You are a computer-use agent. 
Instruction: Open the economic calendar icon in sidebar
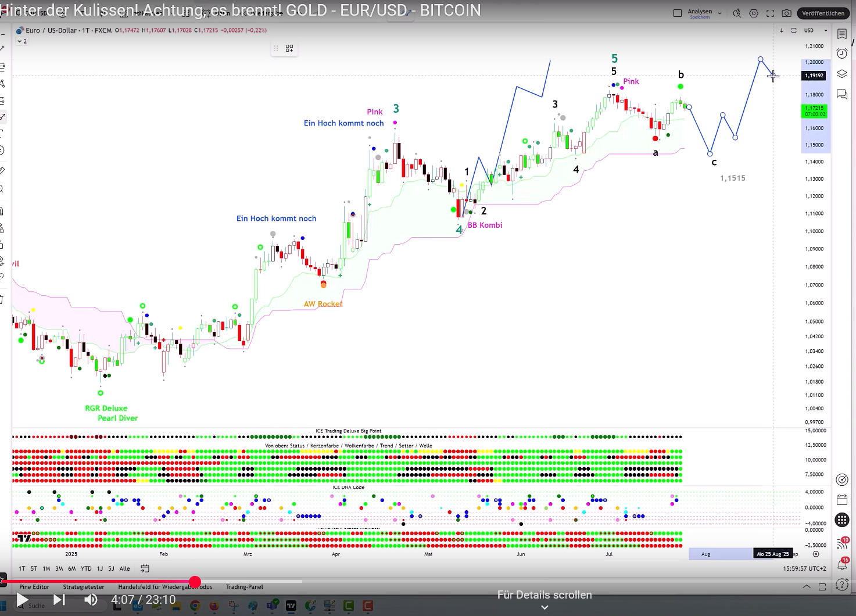[841, 500]
